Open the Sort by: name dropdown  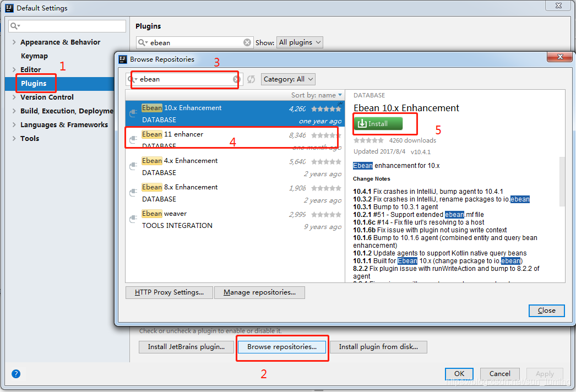(317, 95)
